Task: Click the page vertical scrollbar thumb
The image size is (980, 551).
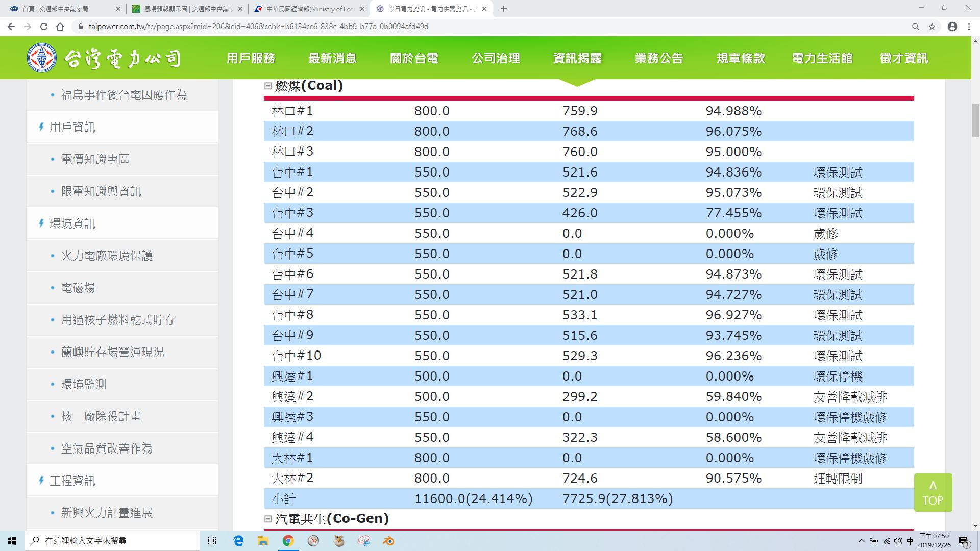Action: point(975,120)
